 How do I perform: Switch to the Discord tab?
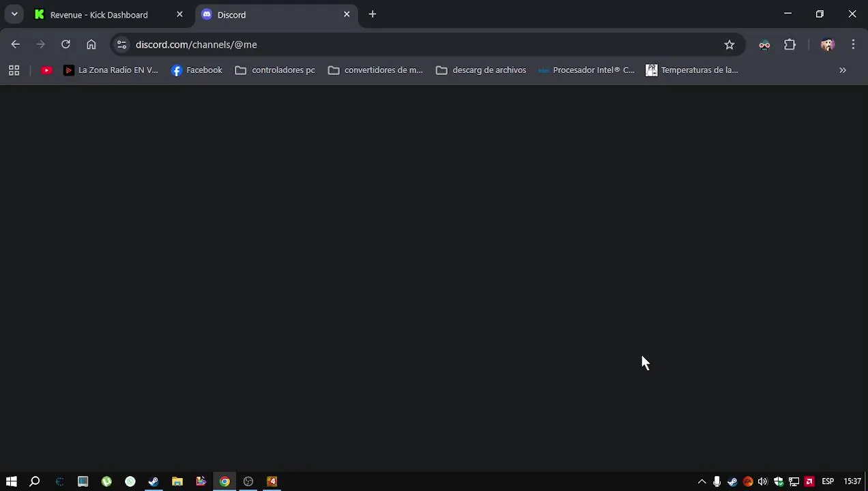(x=276, y=14)
